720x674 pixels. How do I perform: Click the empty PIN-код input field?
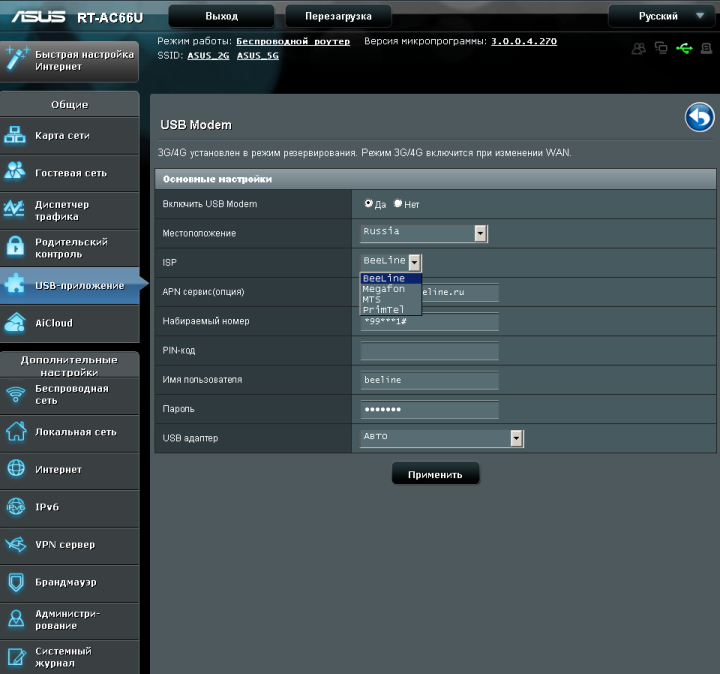point(429,351)
